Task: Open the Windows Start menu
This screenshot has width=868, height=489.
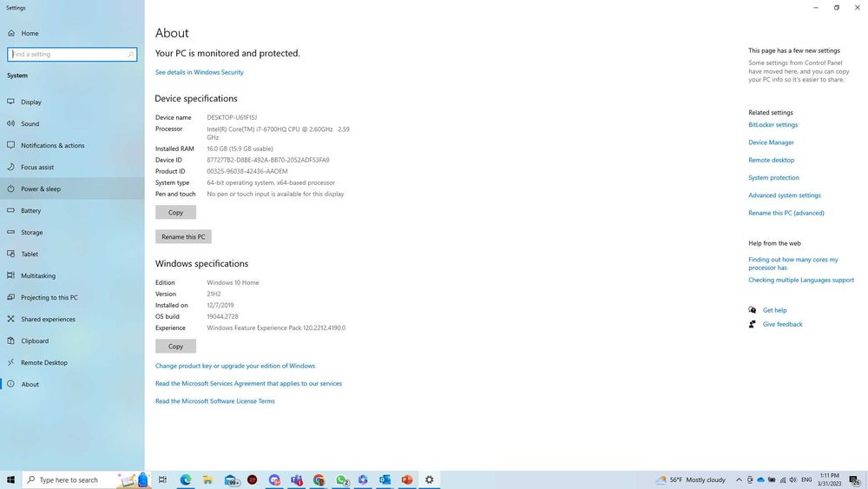Action: [x=10, y=480]
